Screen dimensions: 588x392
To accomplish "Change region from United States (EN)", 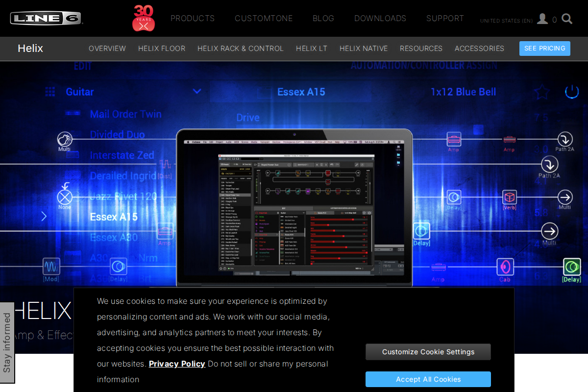I will pos(506,21).
